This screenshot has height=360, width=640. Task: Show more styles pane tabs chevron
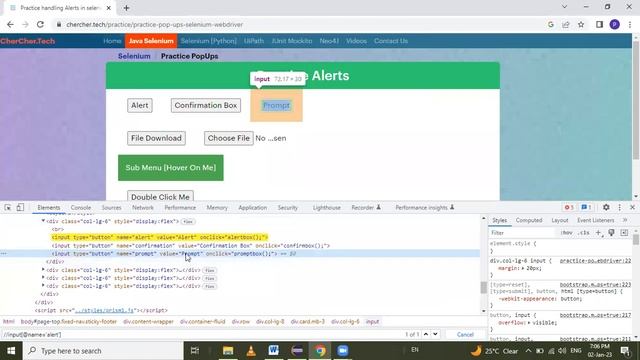click(625, 220)
